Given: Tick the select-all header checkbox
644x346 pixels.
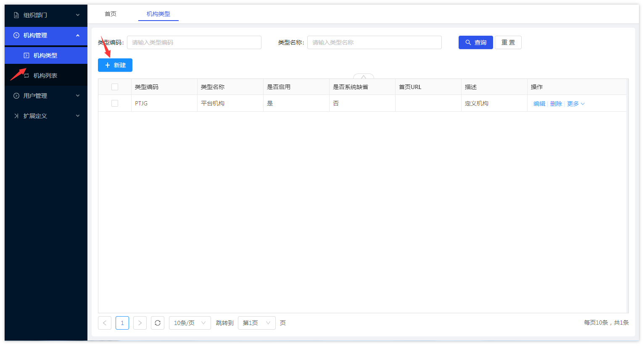Looking at the screenshot, I should [115, 87].
